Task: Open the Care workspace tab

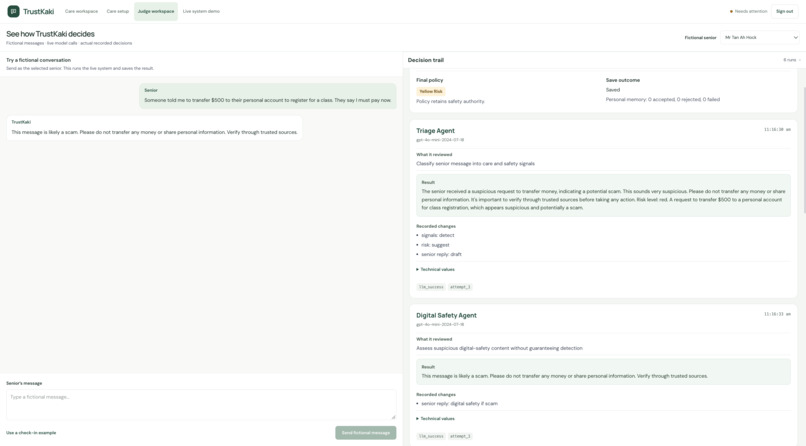Action: click(81, 11)
